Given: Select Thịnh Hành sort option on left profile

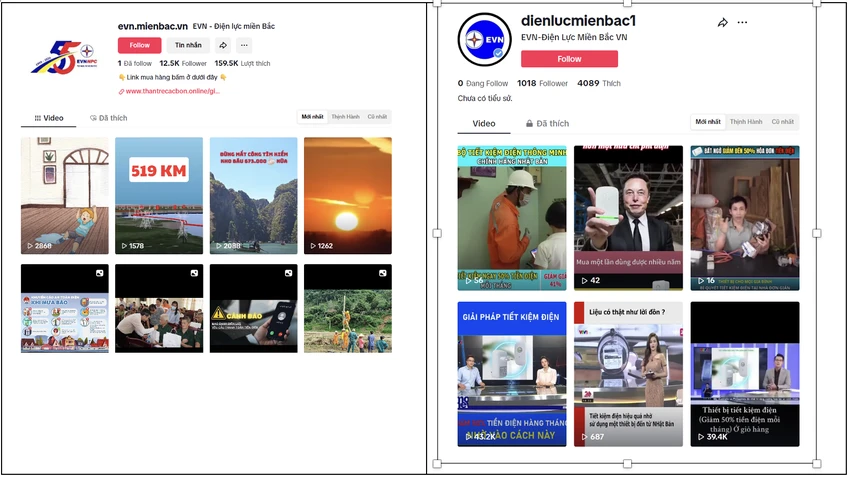Looking at the screenshot, I should (x=345, y=117).
